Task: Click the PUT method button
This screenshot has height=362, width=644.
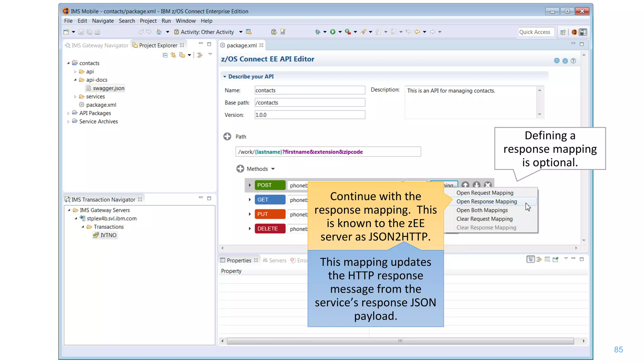Action: [270, 214]
